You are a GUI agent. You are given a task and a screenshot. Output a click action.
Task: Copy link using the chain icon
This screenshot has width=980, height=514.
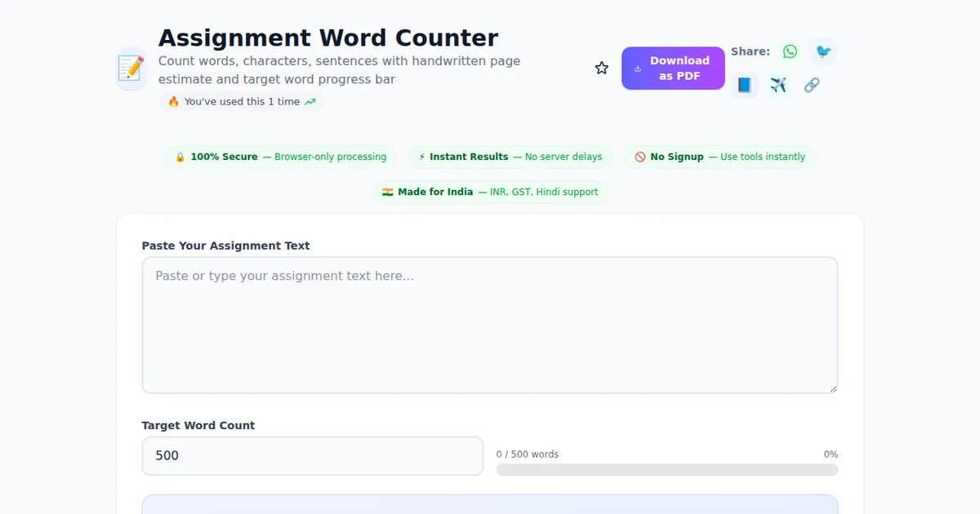[811, 85]
